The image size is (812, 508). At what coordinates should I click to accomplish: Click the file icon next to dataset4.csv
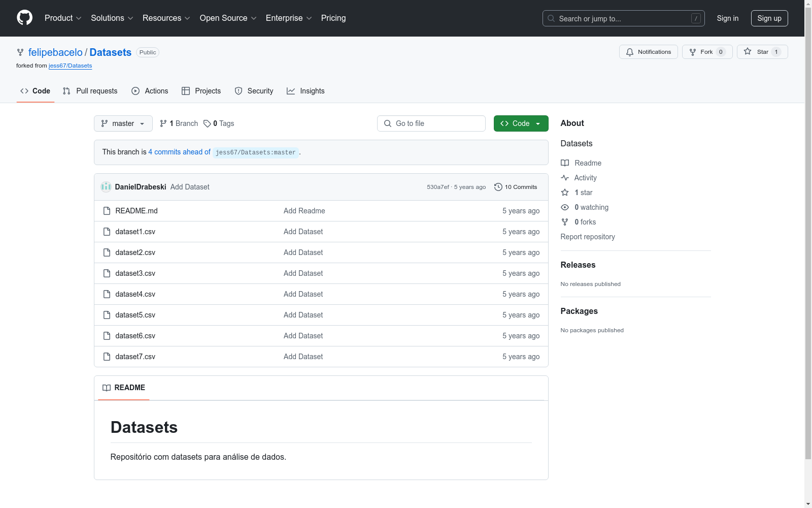[x=107, y=294]
